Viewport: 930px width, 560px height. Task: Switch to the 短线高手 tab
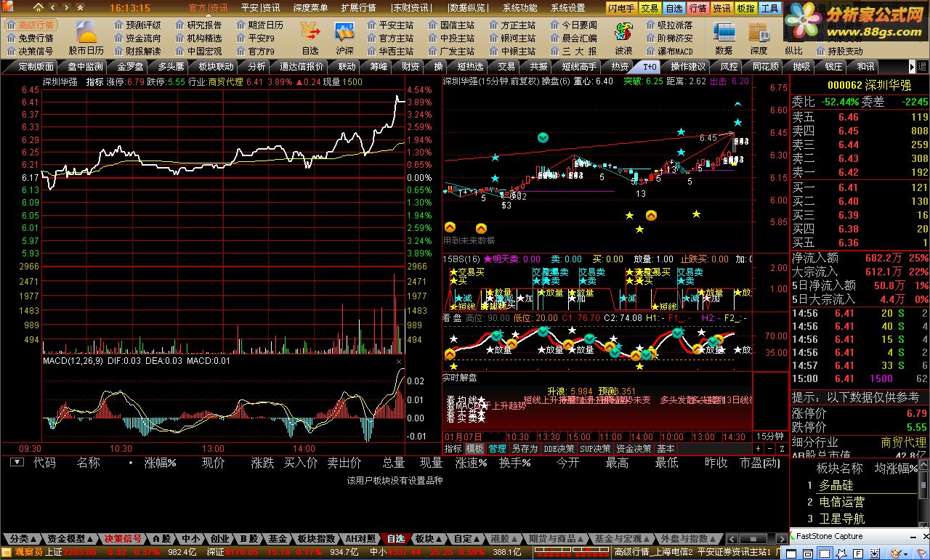pos(579,66)
